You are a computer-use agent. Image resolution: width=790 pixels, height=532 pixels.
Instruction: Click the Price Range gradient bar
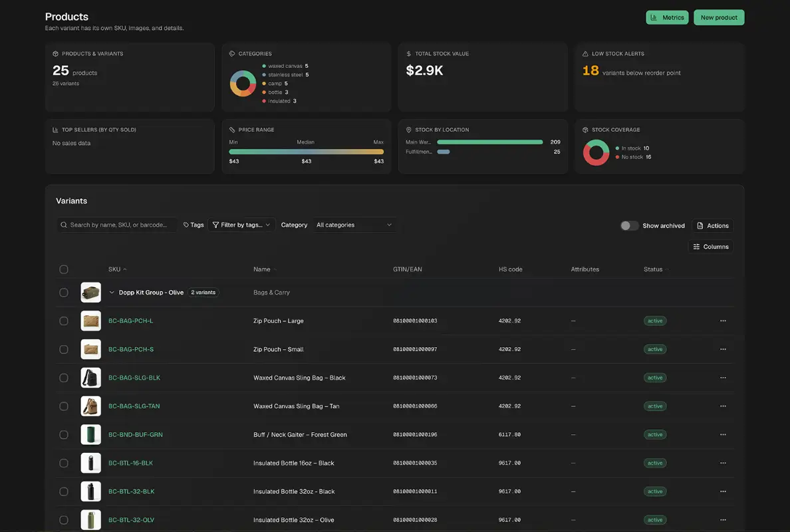(307, 152)
